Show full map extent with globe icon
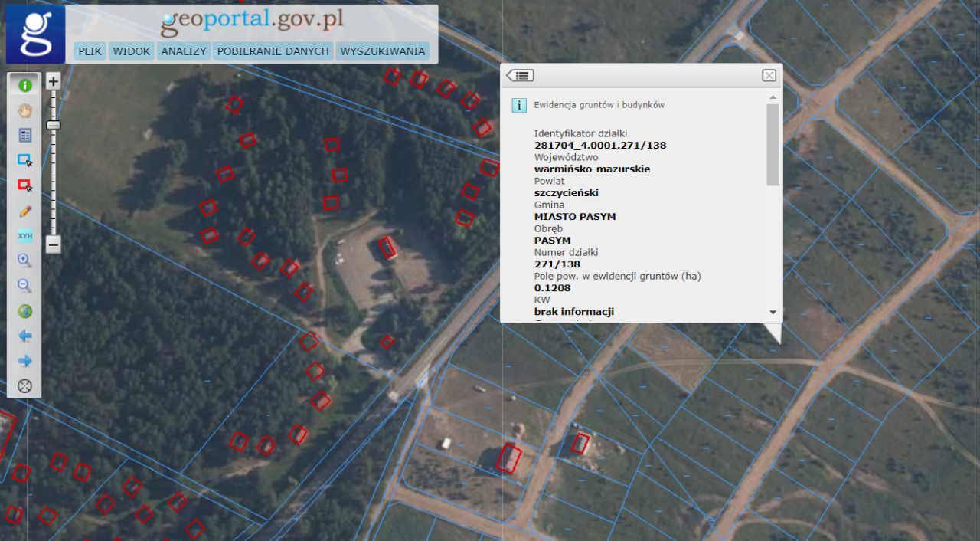The image size is (980, 541). 24,311
